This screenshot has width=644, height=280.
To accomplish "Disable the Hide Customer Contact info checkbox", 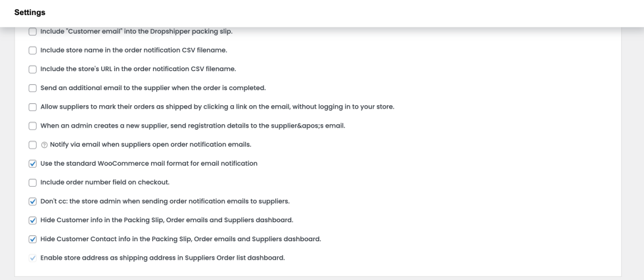I will (x=33, y=239).
